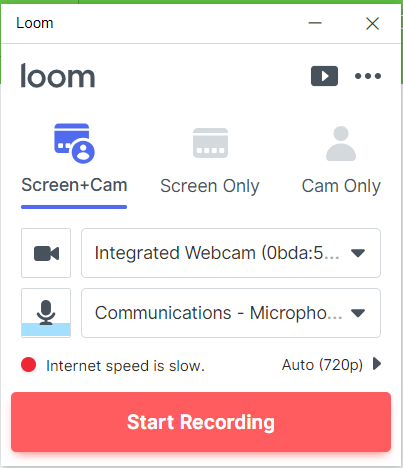The height and width of the screenshot is (468, 403).
Task: Click the Auto (720p) quality text
Action: coord(322,365)
